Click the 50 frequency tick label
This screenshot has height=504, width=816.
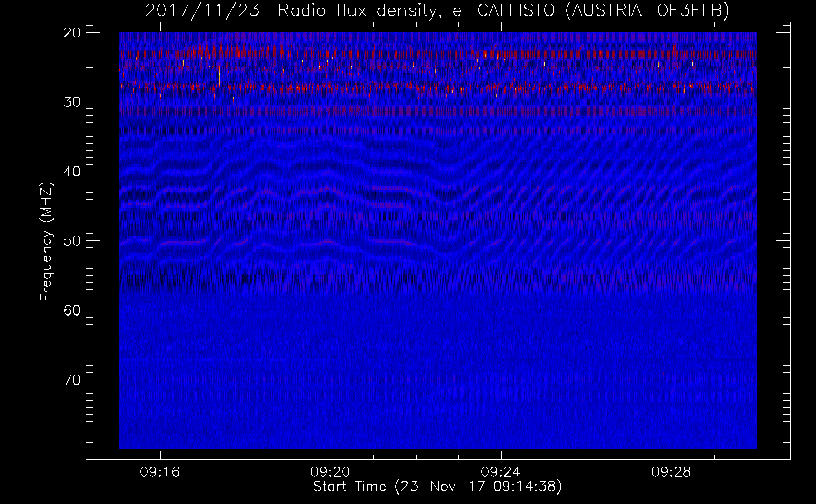(72, 241)
